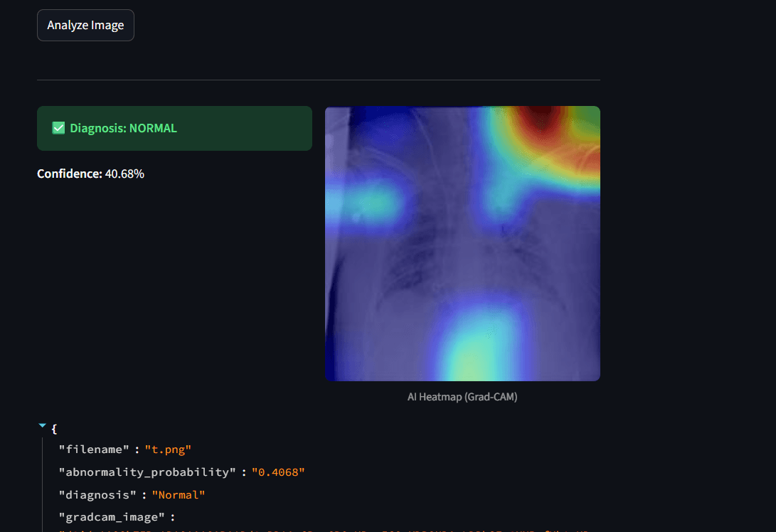This screenshot has width=776, height=532.
Task: Select the "t.png" filename value
Action: (x=168, y=449)
